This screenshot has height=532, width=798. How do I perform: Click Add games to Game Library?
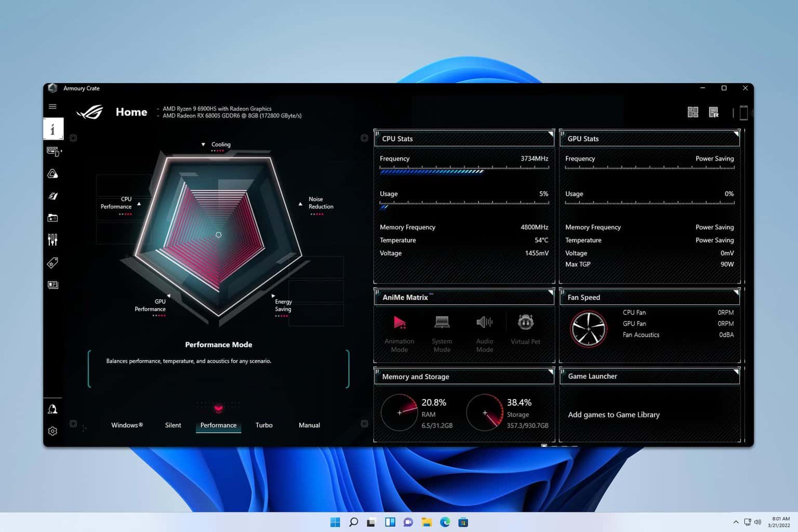pos(614,415)
